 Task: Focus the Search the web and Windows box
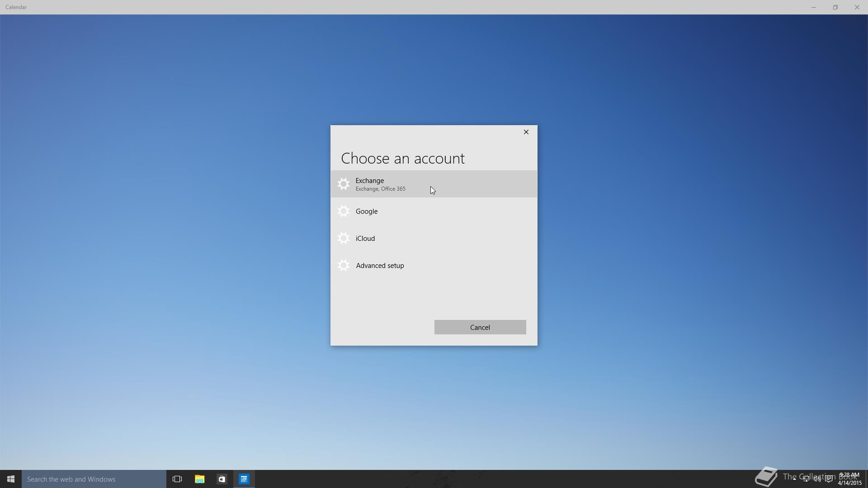(x=94, y=479)
